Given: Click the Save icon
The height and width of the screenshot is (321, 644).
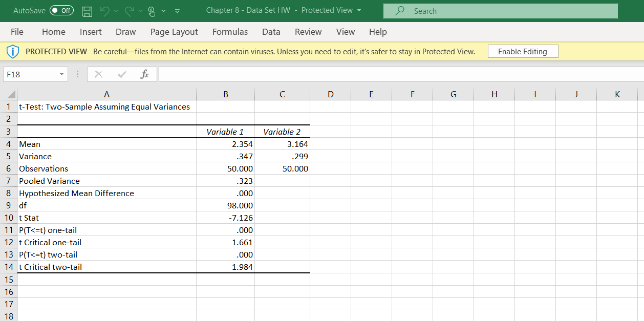Looking at the screenshot, I should (87, 10).
